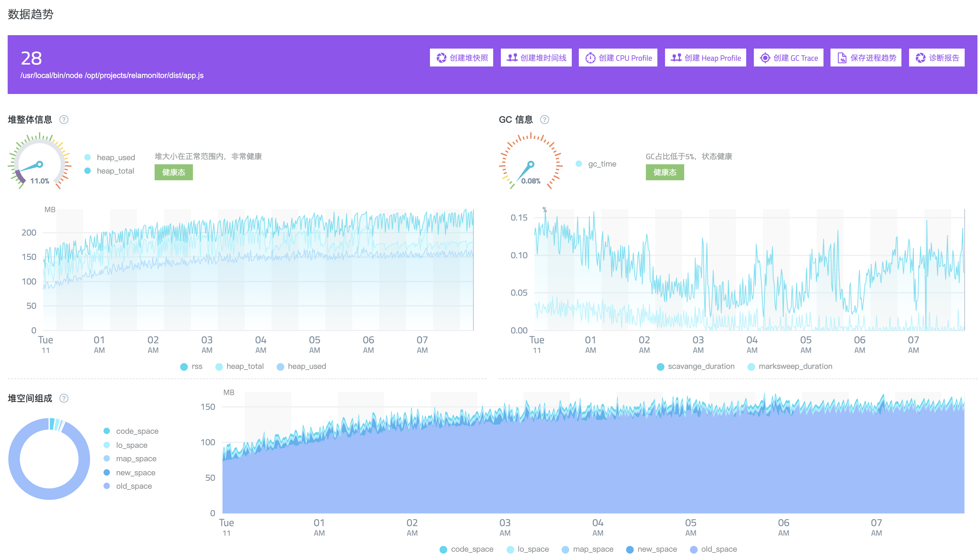Viewport: 980px width, 560px height.
Task: Click the GC 信息 section heading
Action: pyautogui.click(x=515, y=120)
